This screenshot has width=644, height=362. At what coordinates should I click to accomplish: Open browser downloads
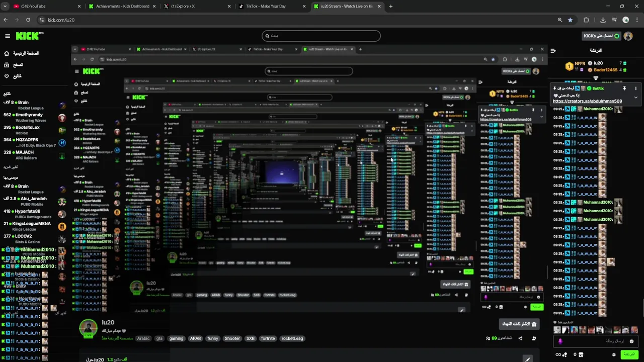coord(603,20)
